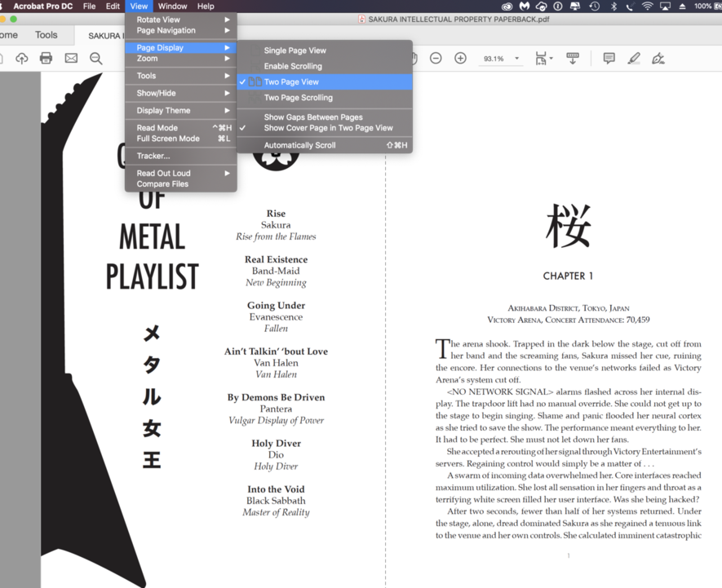This screenshot has width=722, height=588.
Task: Click the Bluetooth status icon
Action: (x=613, y=6)
